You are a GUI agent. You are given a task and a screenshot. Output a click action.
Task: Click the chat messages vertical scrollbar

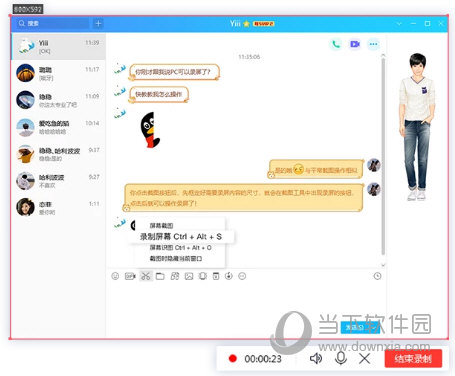383,157
